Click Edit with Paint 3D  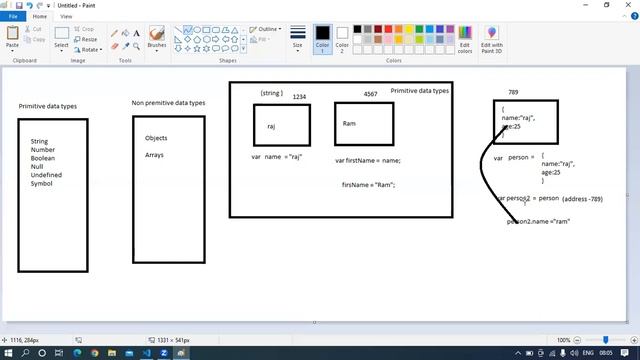click(492, 39)
